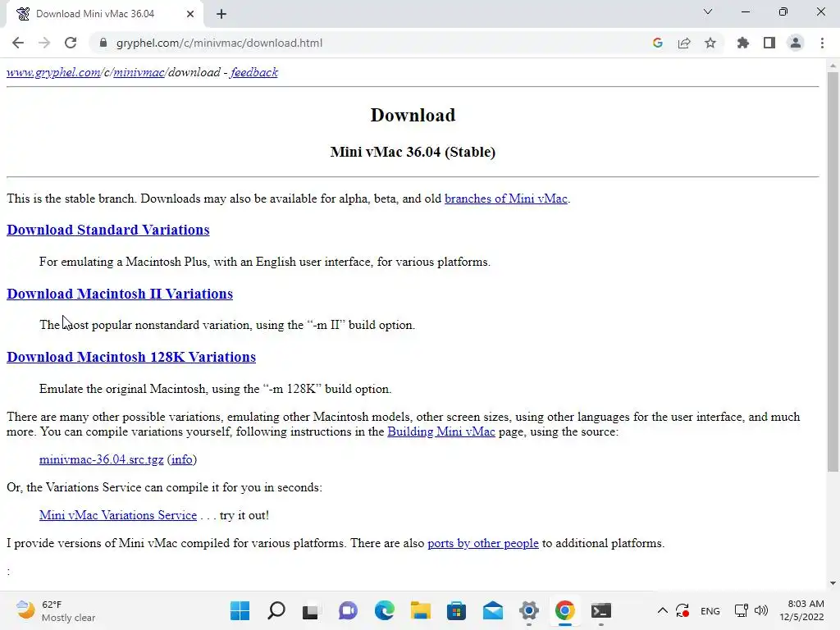Viewport: 840px width, 630px height.
Task: Open the feedback link
Action: tap(254, 72)
